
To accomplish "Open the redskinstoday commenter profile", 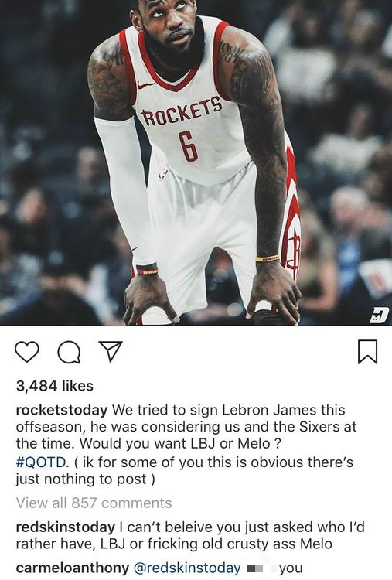I will click(66, 527).
